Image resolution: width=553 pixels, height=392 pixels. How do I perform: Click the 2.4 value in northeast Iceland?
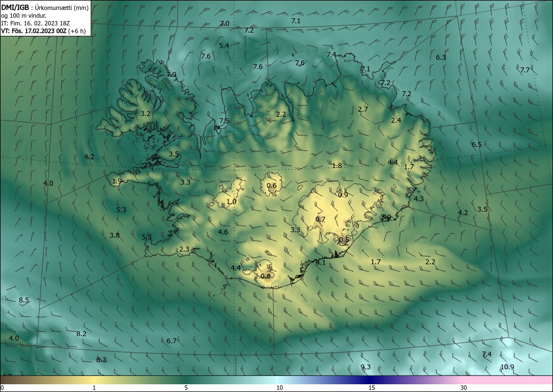tap(396, 120)
